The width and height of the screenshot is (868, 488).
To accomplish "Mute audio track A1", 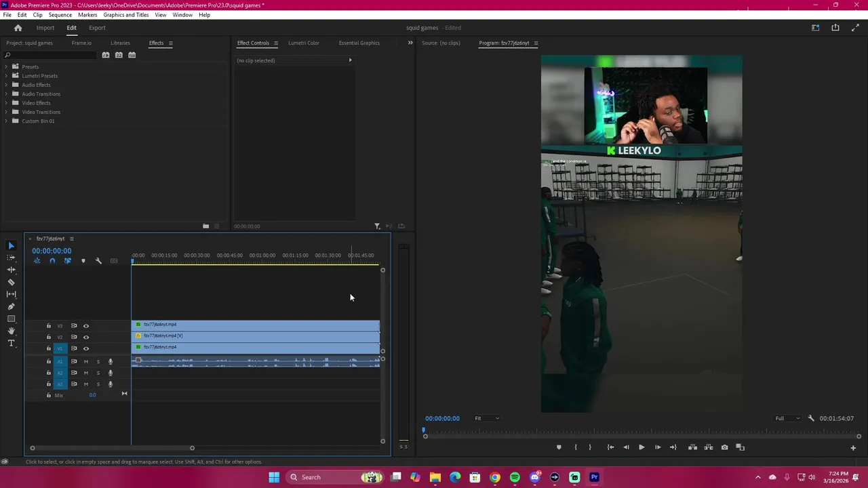I will coord(85,361).
